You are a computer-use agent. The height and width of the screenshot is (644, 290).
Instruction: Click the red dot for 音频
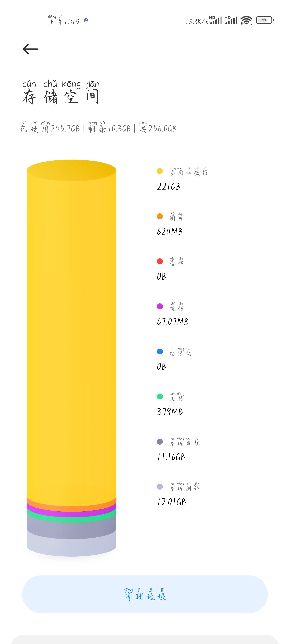pyautogui.click(x=160, y=261)
